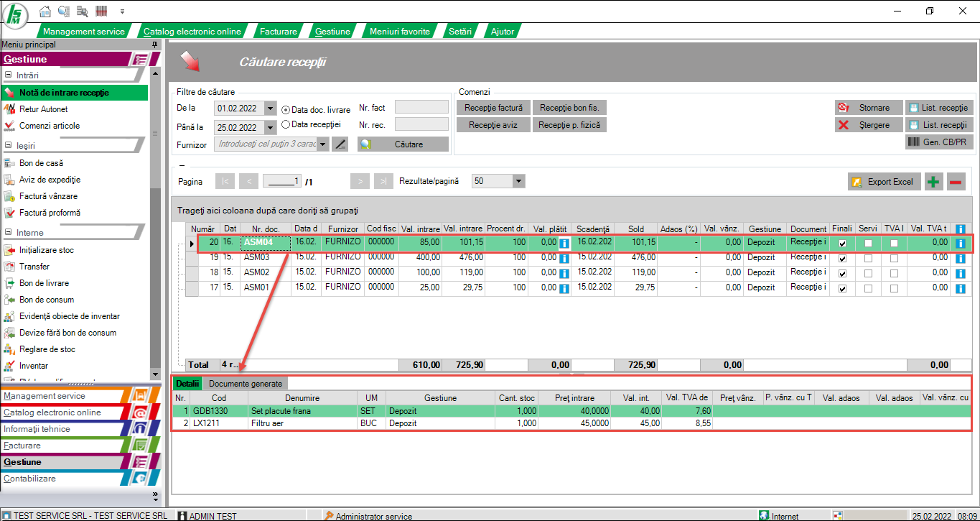Click Recepție aviz button
980x521 pixels.
[493, 125]
